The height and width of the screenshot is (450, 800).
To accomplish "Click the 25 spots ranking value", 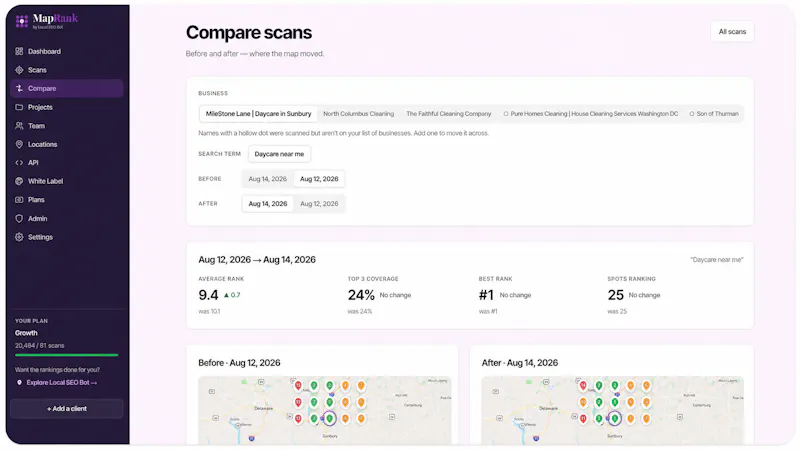I will tap(615, 295).
